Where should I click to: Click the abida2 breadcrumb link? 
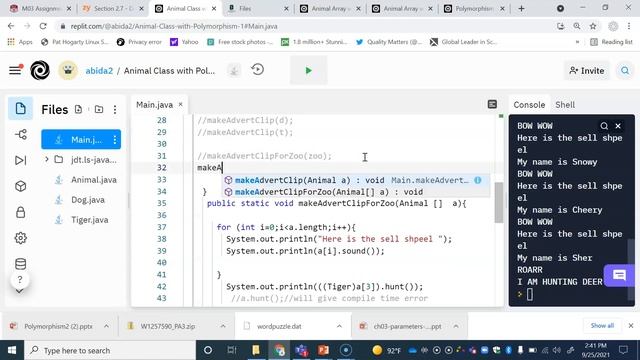click(x=99, y=71)
